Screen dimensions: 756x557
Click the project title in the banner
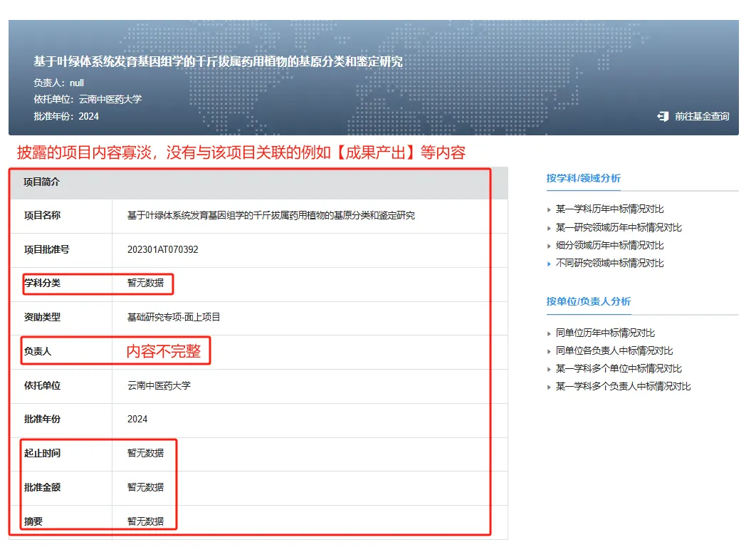point(218,61)
